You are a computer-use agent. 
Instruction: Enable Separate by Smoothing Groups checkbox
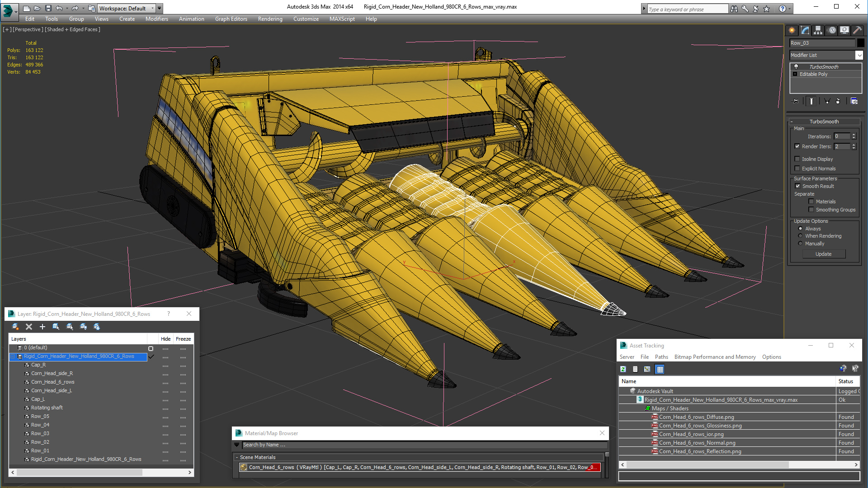(811, 209)
